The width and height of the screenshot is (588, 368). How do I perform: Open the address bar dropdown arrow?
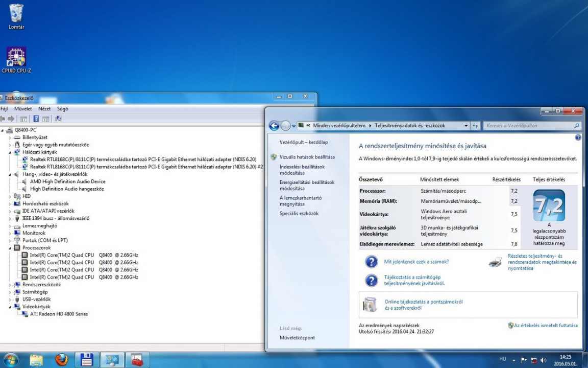point(466,126)
